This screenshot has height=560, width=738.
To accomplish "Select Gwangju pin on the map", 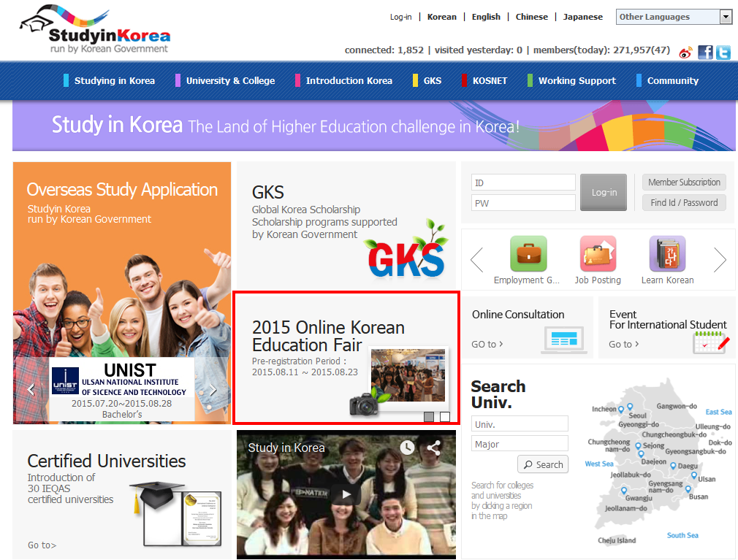I will (624, 491).
